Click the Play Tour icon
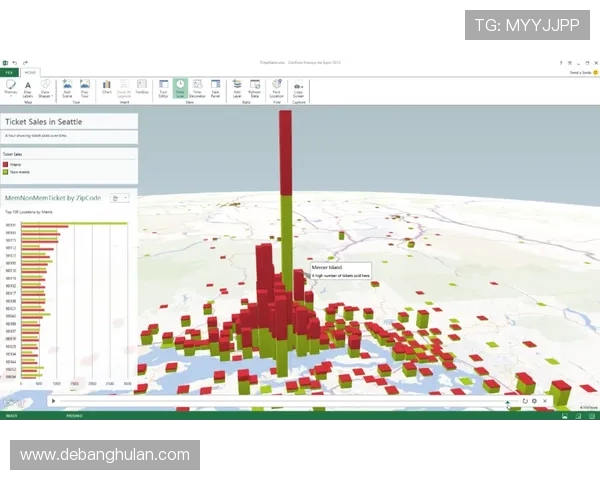This screenshot has height=480, width=600. pyautogui.click(x=84, y=88)
